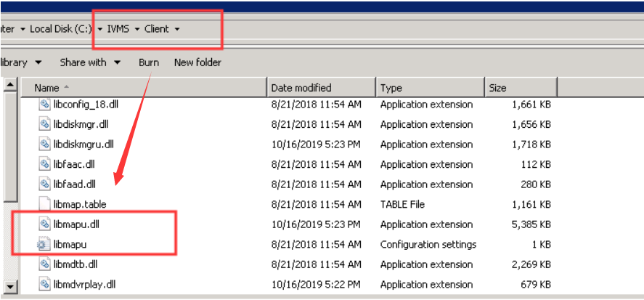Select the file name libdiskmgru.dll
Screen dimensions: 644x300
(83, 145)
